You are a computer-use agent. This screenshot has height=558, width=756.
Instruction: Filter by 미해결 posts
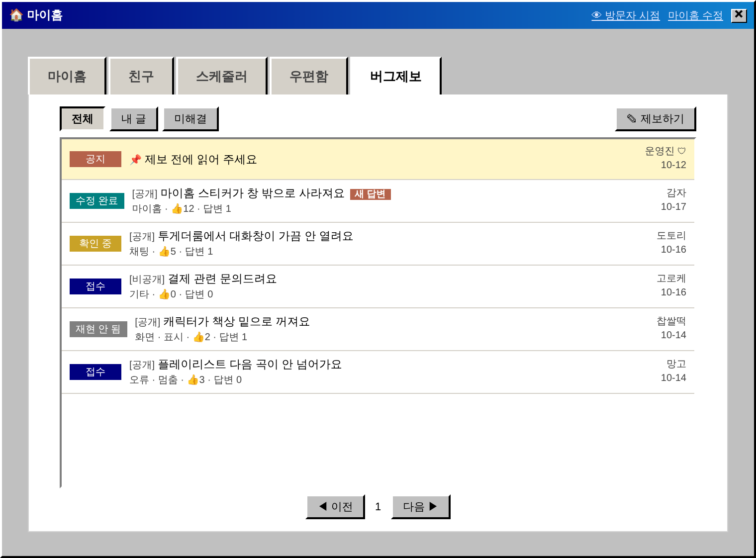coord(190,119)
